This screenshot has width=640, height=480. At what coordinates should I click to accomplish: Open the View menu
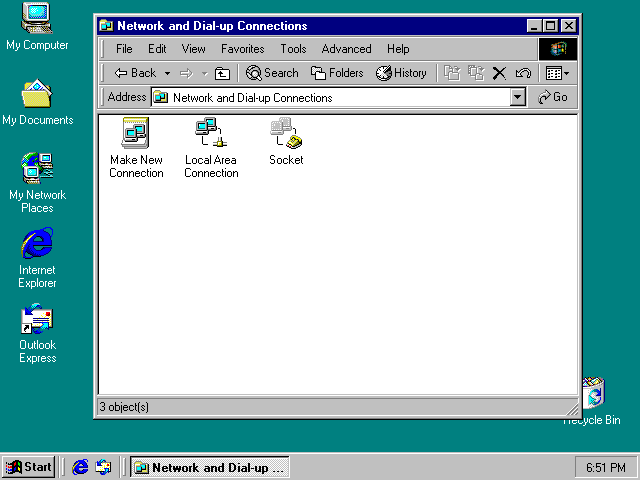coord(193,49)
